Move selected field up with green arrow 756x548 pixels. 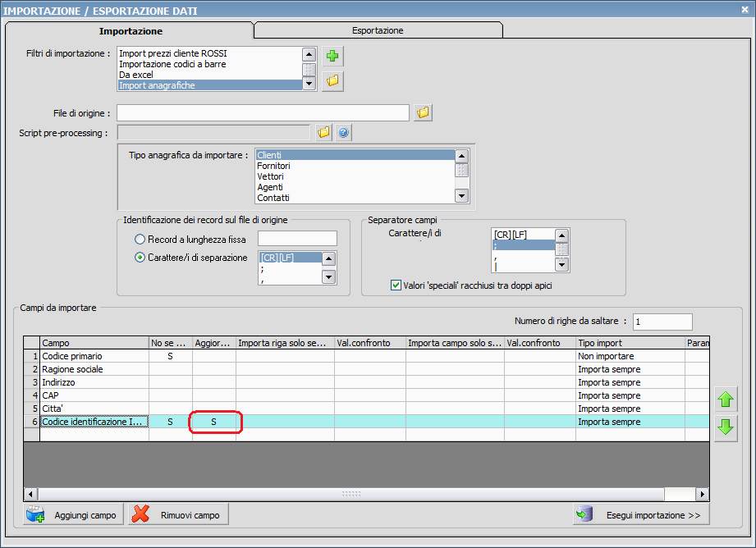tap(726, 400)
